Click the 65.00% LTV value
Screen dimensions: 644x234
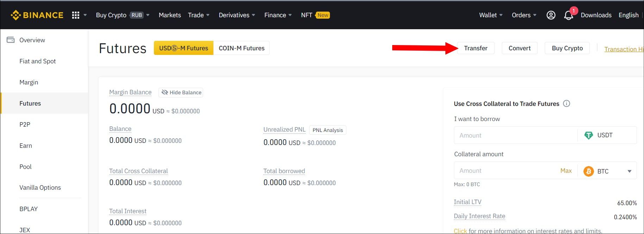(x=627, y=203)
